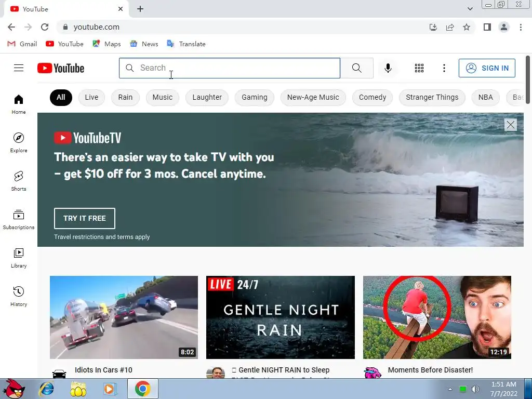View site information lock icon
Viewport: 532px width, 399px height.
[65, 27]
